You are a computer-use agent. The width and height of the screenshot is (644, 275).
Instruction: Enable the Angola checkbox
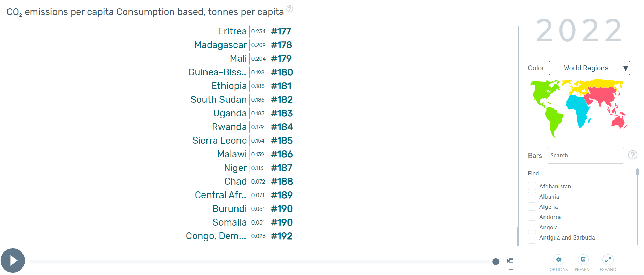532,227
